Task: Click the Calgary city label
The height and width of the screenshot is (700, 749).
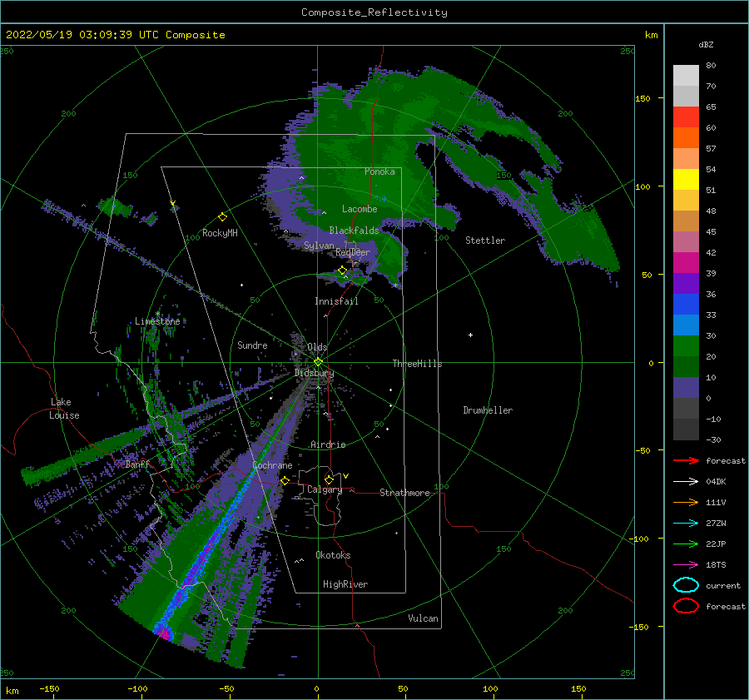Action: [x=325, y=489]
